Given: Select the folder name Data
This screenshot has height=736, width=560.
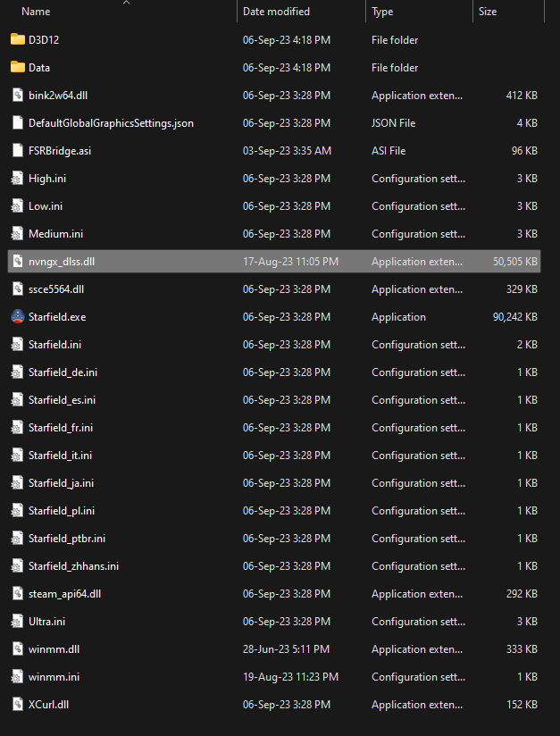Looking at the screenshot, I should pyautogui.click(x=39, y=68).
